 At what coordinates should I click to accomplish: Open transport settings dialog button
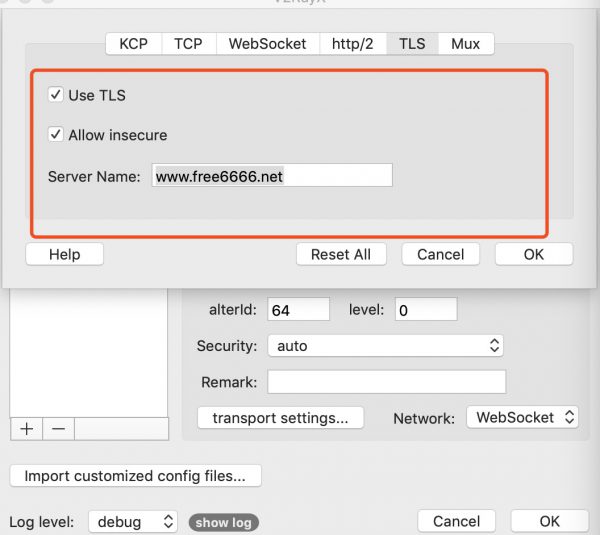[281, 418]
